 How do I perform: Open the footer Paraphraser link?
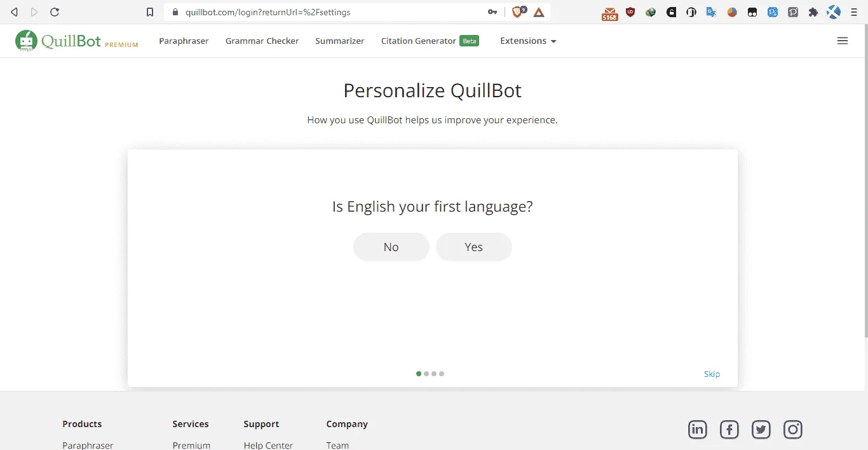[x=88, y=445]
